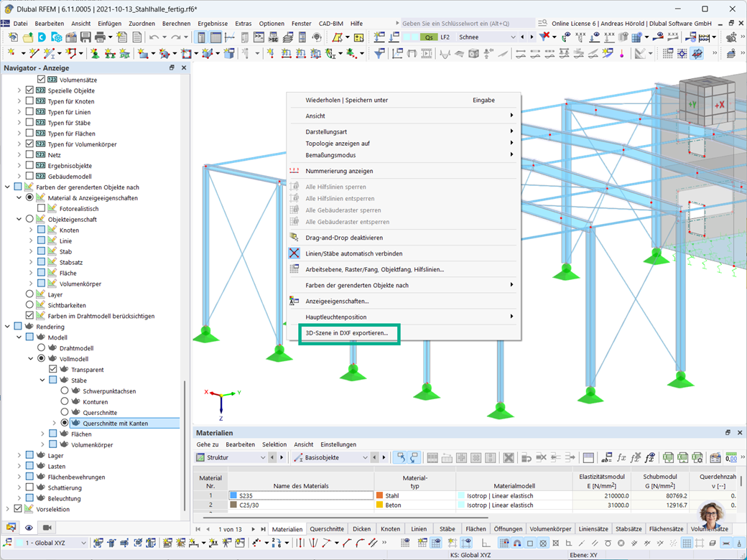The width and height of the screenshot is (747, 560).
Task: Toggle the tables panel toolbar icon
Action: pos(215,37)
